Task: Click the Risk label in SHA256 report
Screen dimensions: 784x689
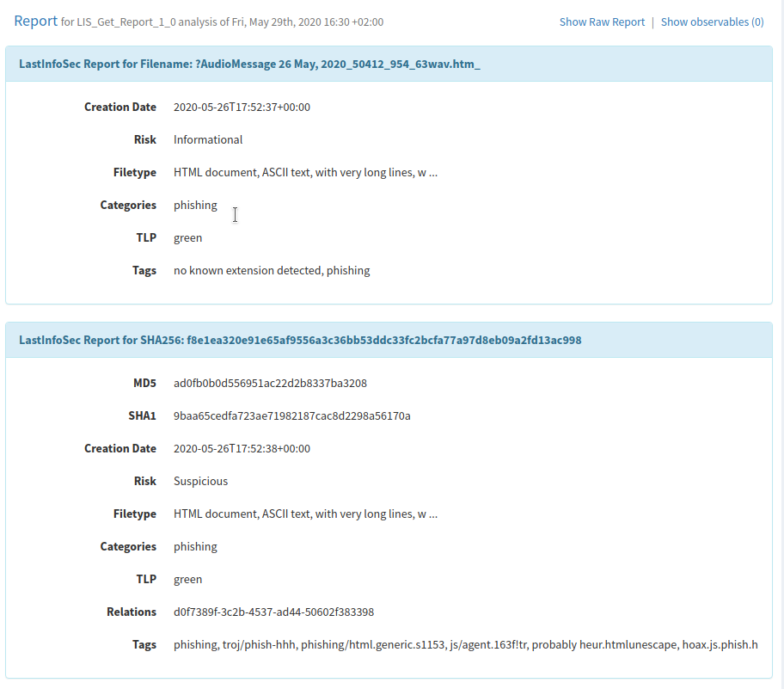Action: pyautogui.click(x=145, y=482)
